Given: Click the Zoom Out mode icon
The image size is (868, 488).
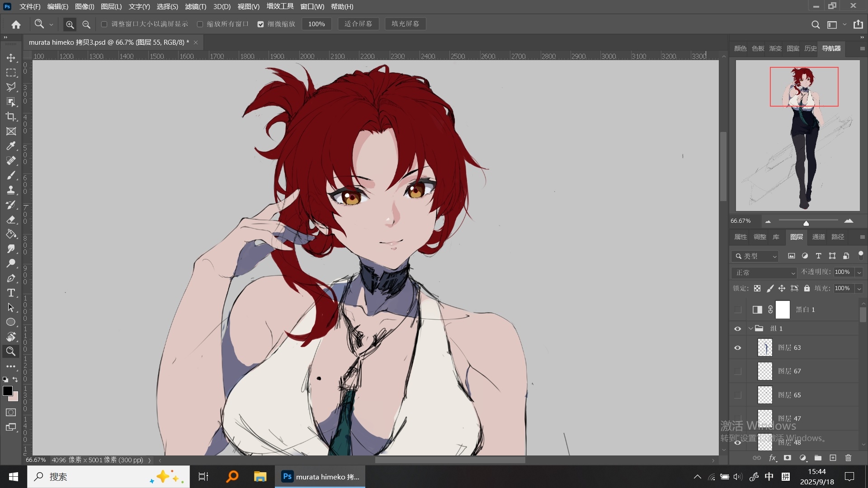Looking at the screenshot, I should 86,24.
